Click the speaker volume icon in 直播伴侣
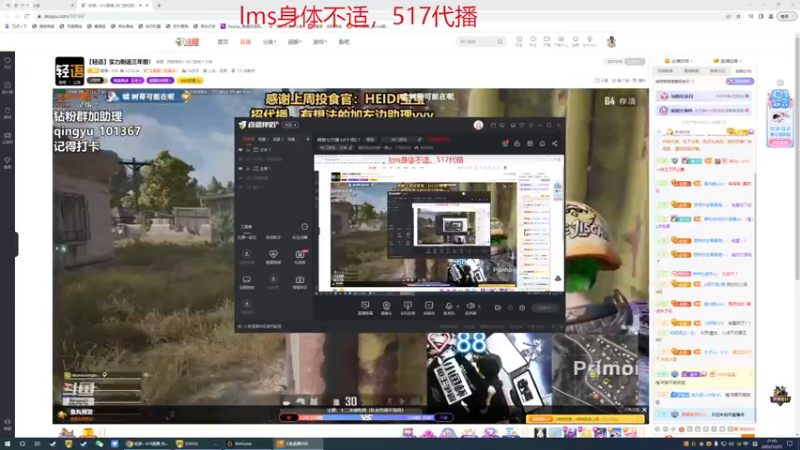The height and width of the screenshot is (450, 800). click(x=470, y=307)
